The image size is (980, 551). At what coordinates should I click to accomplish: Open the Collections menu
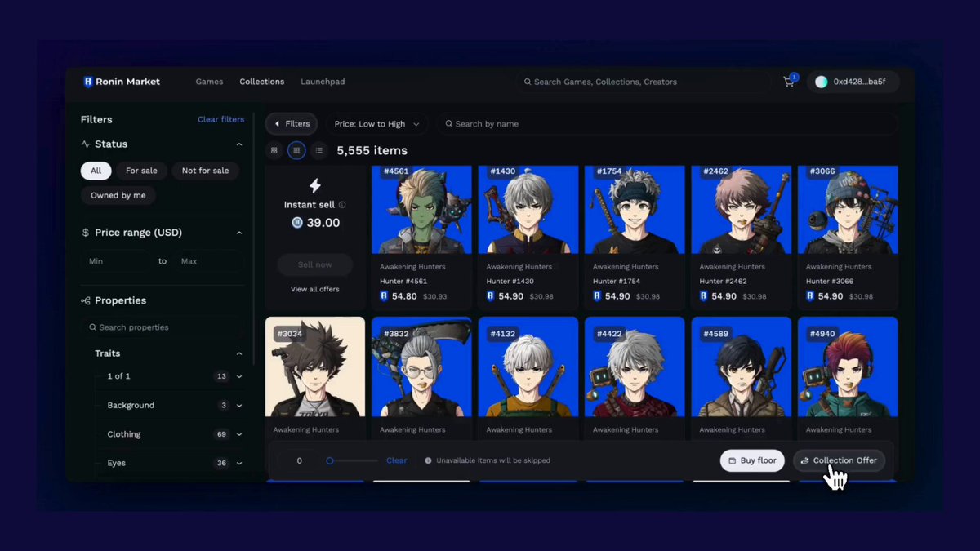point(262,82)
